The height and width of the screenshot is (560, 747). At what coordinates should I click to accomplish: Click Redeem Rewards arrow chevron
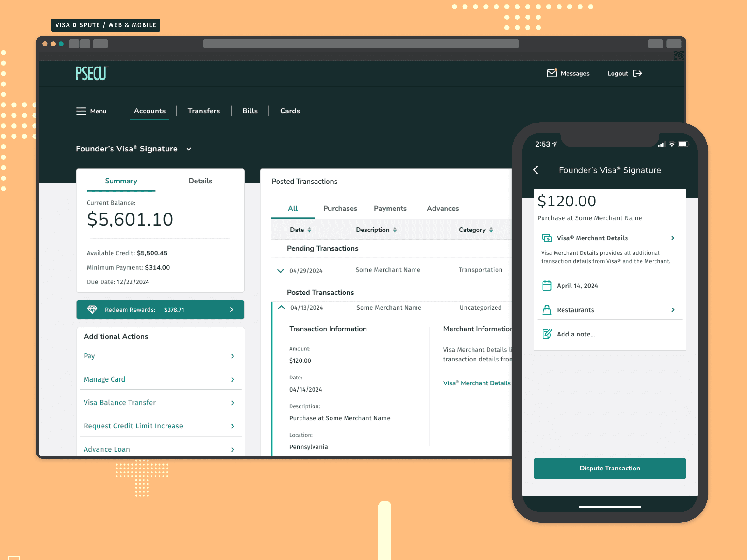[x=232, y=310]
